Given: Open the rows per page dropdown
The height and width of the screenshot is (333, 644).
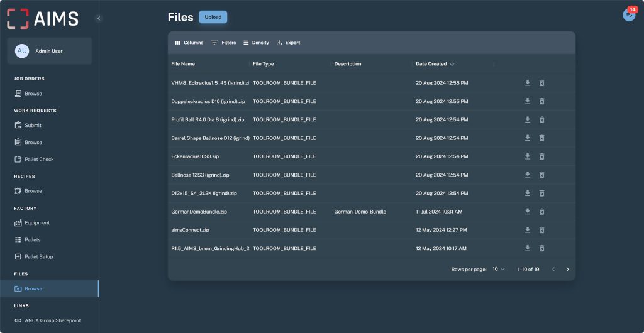Looking at the screenshot, I should pyautogui.click(x=499, y=269).
